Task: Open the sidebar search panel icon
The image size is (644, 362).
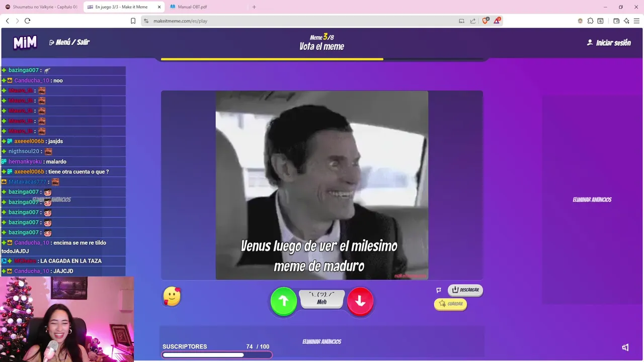Action: tap(600, 21)
